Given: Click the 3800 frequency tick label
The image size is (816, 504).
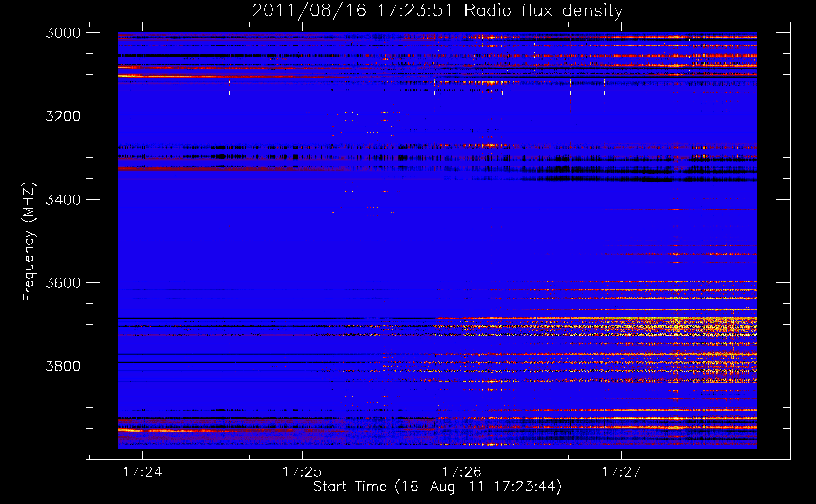Looking at the screenshot, I should 63,366.
